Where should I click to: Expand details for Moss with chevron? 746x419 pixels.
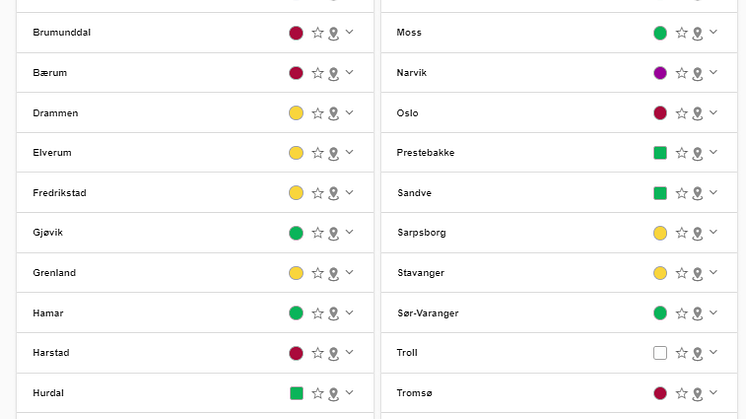tap(713, 32)
